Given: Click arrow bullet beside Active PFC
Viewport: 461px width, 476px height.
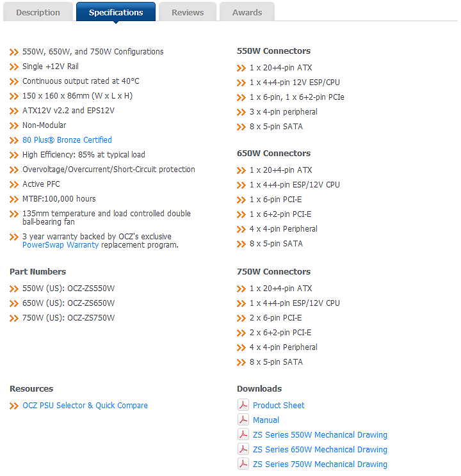Looking at the screenshot, I should (14, 185).
